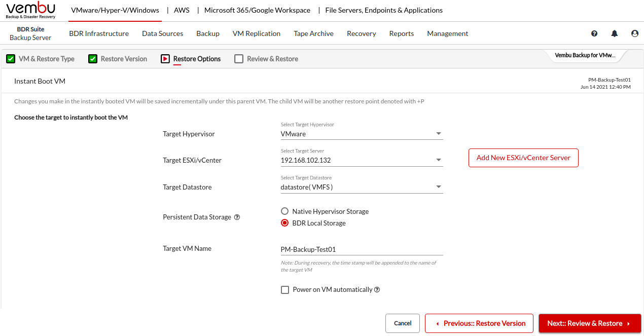644x336 pixels.
Task: Click the Power on VM help icon
Action: tap(377, 290)
